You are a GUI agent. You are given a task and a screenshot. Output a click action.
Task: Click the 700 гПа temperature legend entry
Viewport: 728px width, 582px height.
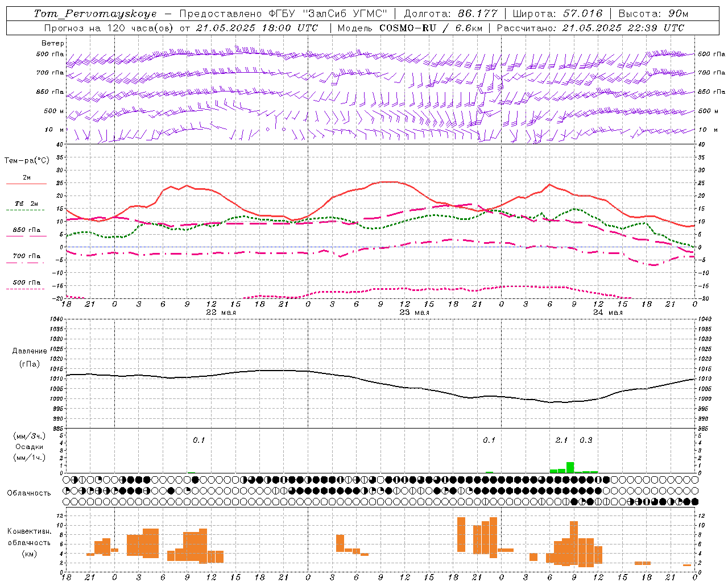26,256
